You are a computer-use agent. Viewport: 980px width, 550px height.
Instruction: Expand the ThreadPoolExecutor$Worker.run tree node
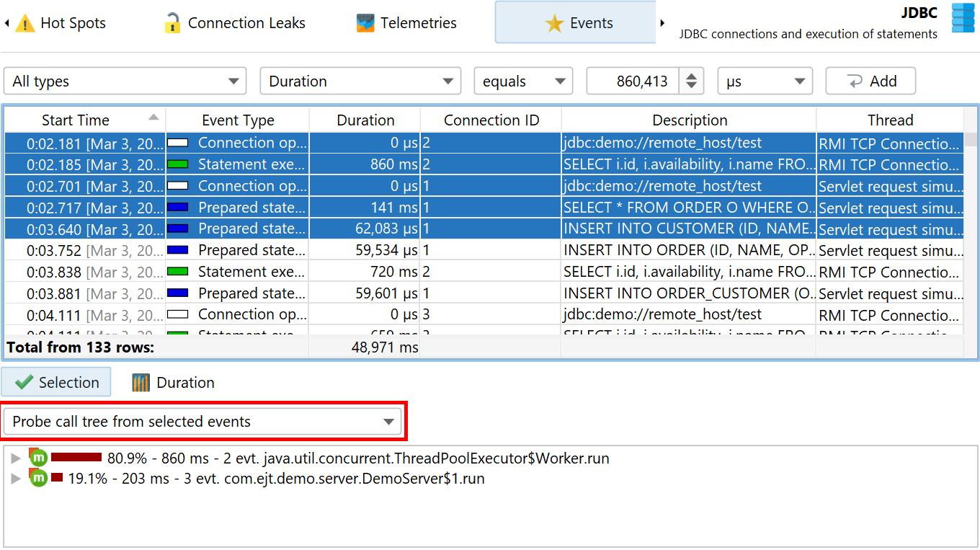click(x=16, y=459)
